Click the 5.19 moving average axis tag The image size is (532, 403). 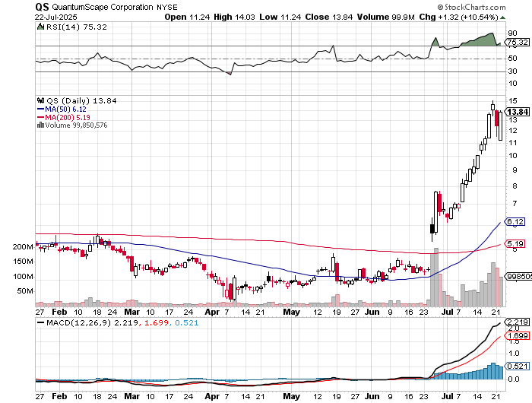515,244
